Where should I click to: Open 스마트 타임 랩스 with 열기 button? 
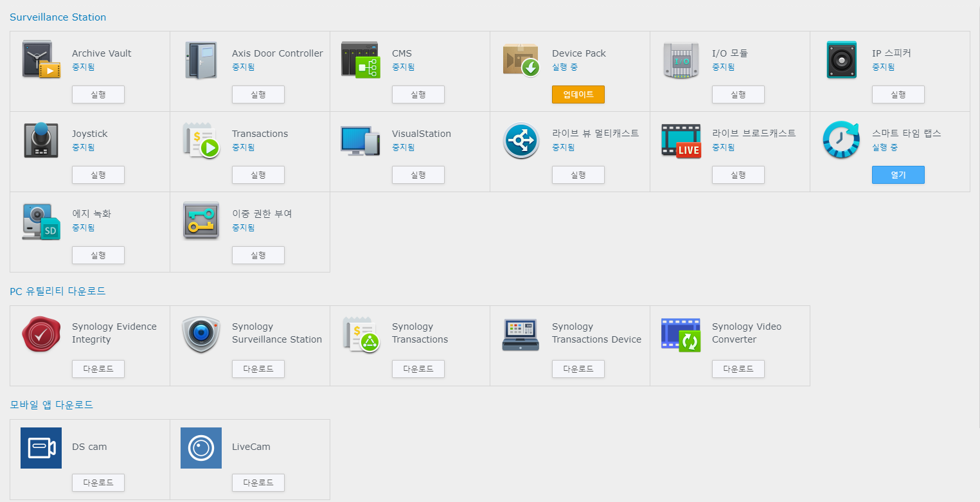point(898,175)
